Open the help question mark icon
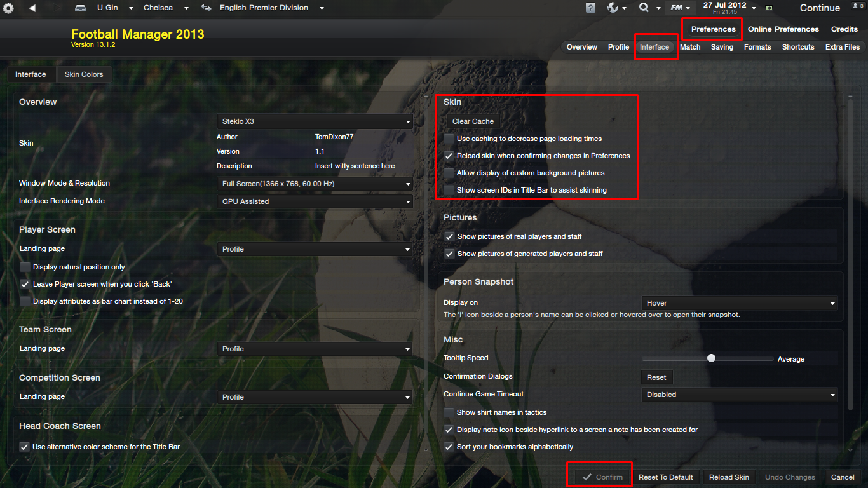Viewport: 868px width, 488px height. point(590,8)
